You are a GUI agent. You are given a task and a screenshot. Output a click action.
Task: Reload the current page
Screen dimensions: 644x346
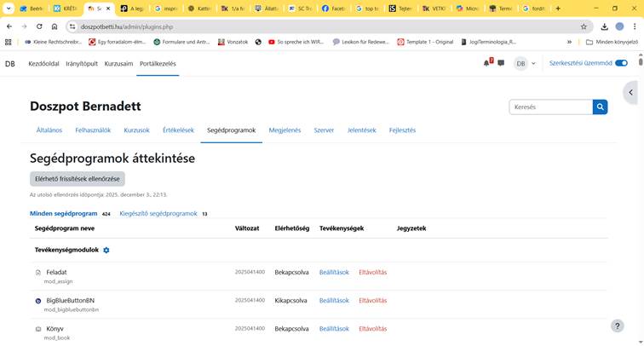[39, 26]
